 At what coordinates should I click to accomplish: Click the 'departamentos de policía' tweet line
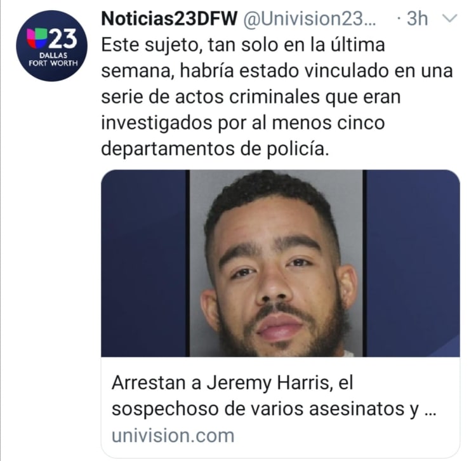pos(215,149)
